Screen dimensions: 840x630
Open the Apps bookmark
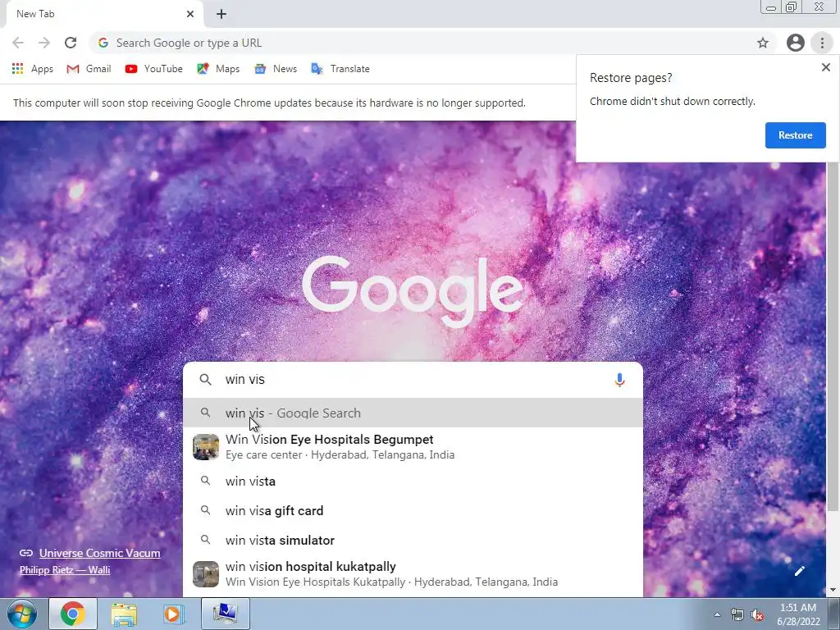[33, 69]
